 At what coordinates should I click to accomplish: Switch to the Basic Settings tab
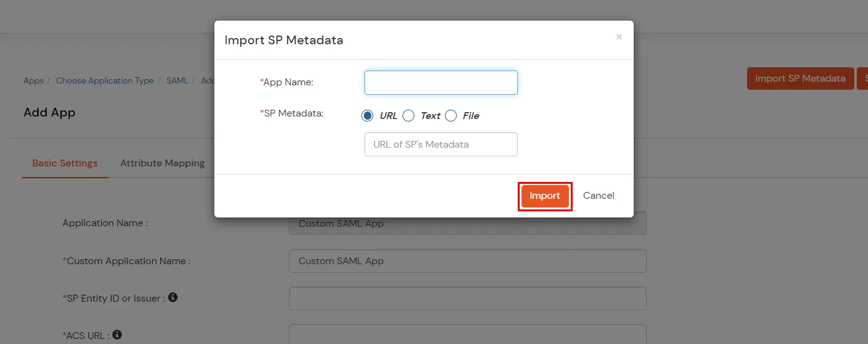pos(65,163)
